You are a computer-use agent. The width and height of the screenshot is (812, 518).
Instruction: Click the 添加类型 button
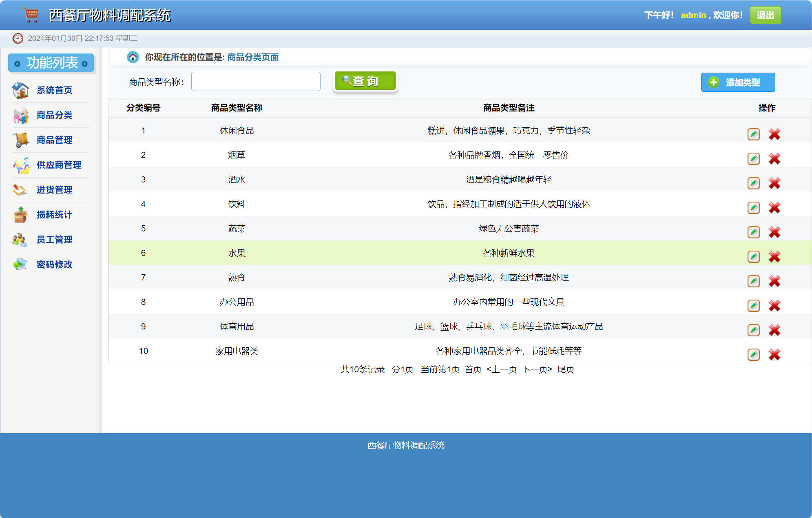[738, 82]
